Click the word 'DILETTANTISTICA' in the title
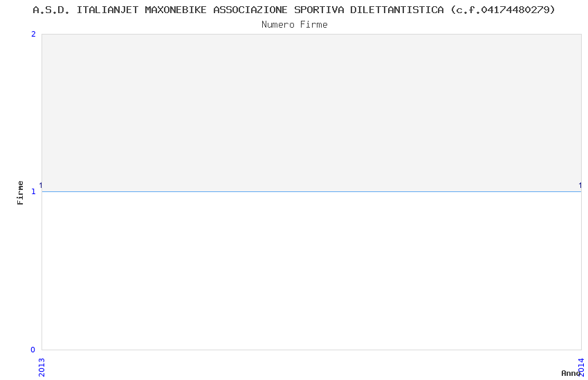 [x=397, y=10]
